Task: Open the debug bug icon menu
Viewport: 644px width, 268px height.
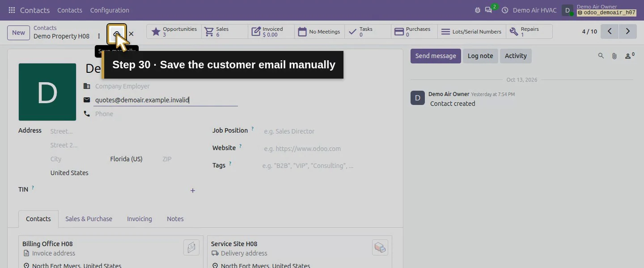Action: coord(478,10)
